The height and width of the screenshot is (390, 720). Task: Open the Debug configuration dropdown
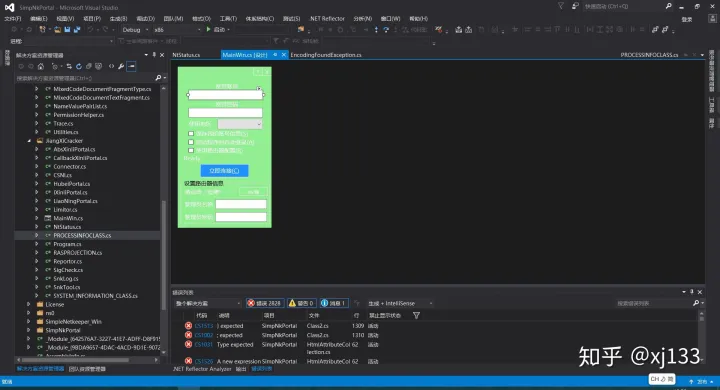pos(135,29)
